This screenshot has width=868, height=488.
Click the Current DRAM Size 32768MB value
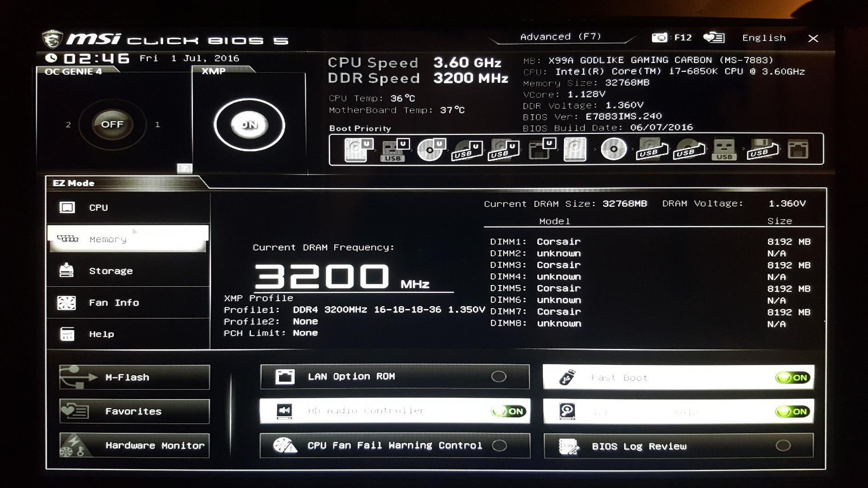(625, 203)
